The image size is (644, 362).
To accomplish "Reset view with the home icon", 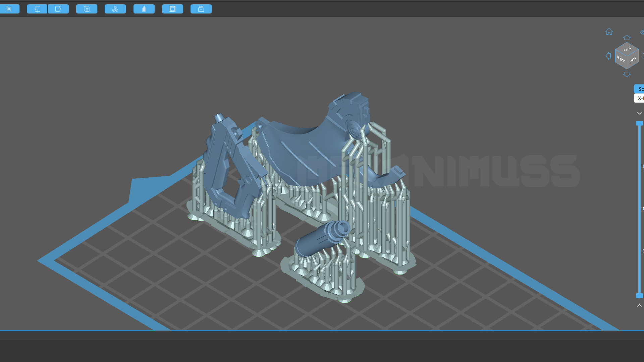I will click(x=609, y=32).
